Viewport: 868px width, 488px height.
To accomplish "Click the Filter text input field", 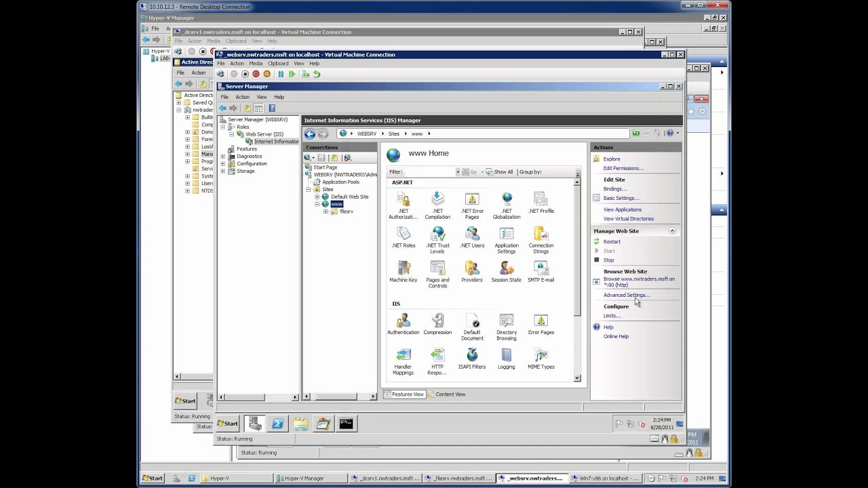I will click(429, 172).
